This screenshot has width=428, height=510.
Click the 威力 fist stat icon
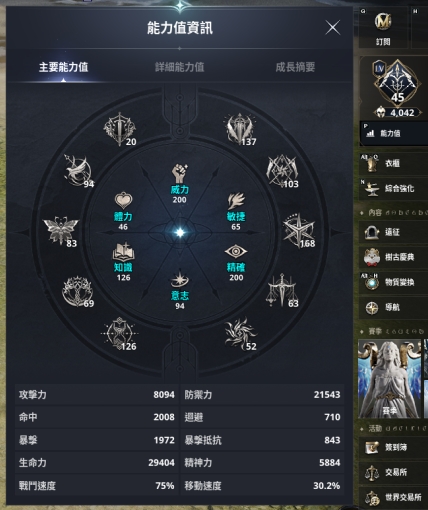[180, 173]
